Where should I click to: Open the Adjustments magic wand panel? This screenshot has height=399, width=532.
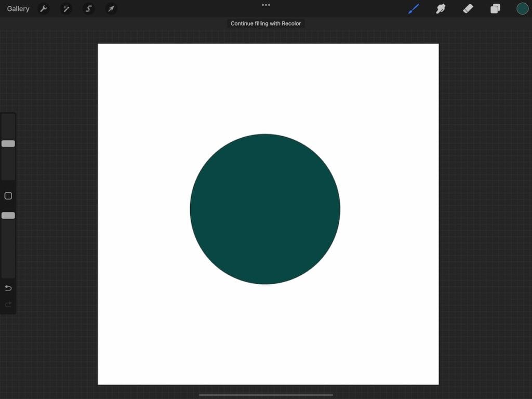click(66, 8)
